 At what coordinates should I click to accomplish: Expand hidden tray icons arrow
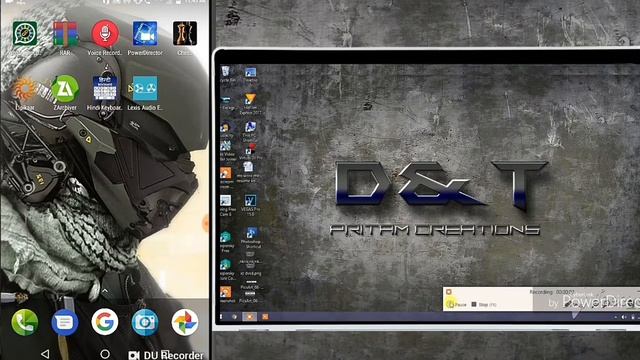pyautogui.click(x=616, y=317)
